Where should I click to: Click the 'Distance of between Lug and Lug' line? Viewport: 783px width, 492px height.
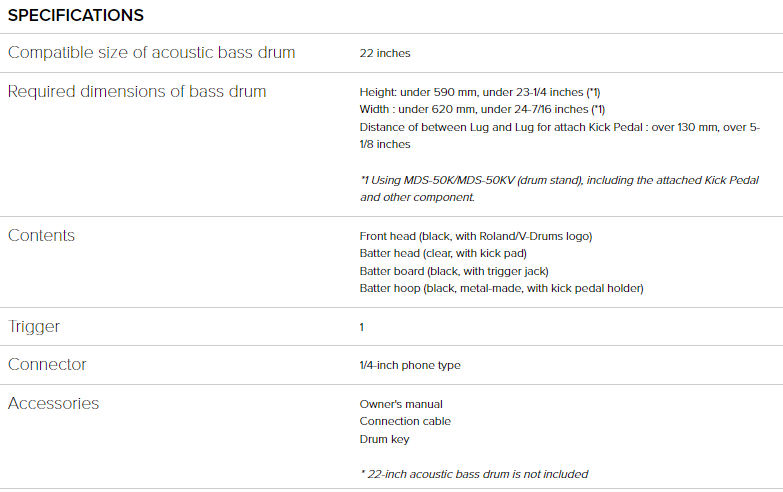click(559, 127)
